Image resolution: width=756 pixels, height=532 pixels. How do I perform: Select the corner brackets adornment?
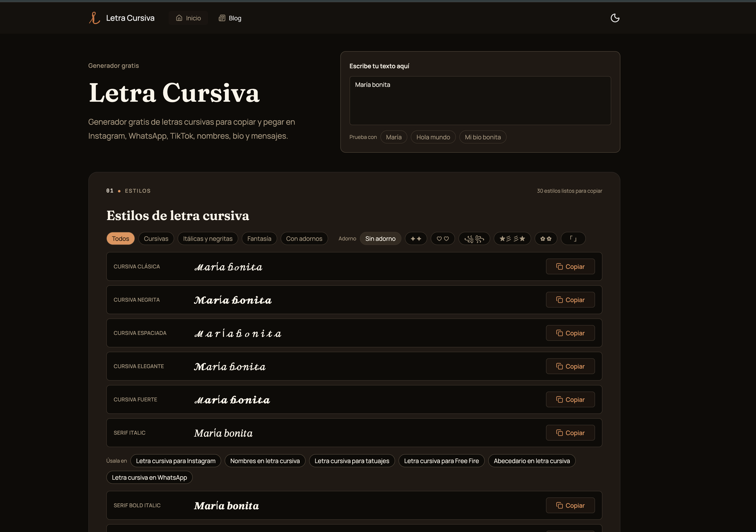click(573, 239)
